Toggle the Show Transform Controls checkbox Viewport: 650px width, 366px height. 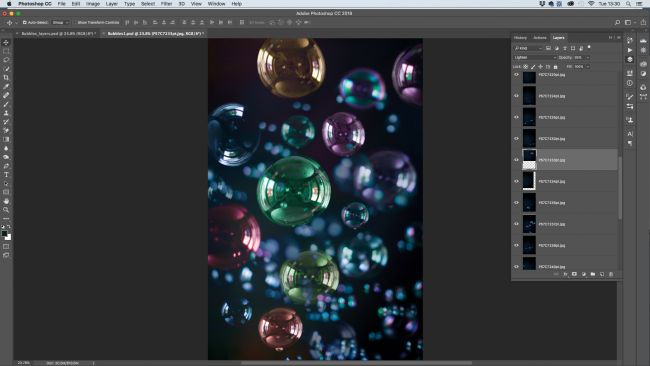[75, 22]
